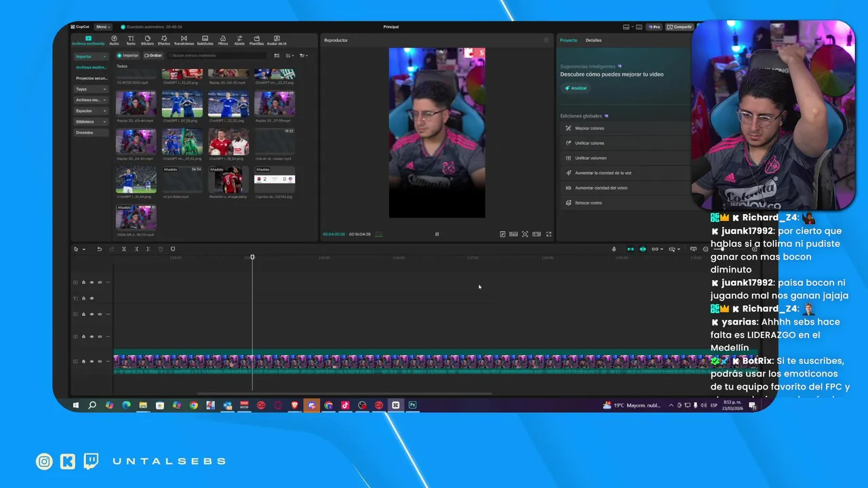The height and width of the screenshot is (488, 868).
Task: Select the red and white players thumbnail
Action: click(229, 142)
